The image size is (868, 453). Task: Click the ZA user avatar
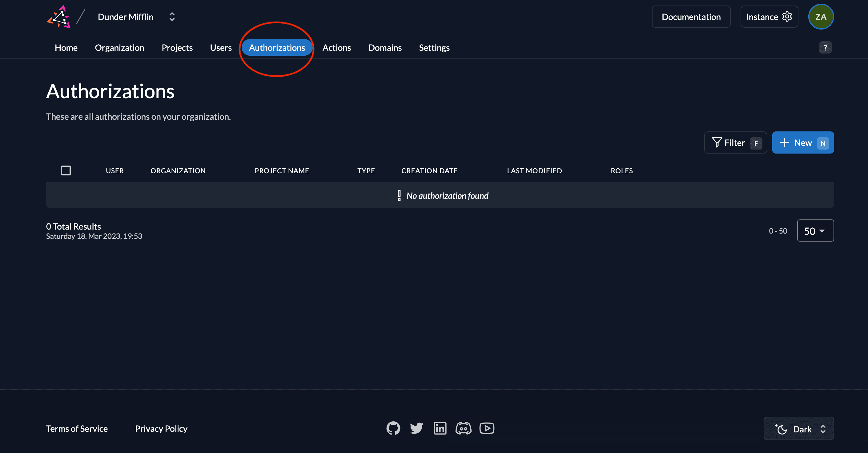(x=821, y=17)
